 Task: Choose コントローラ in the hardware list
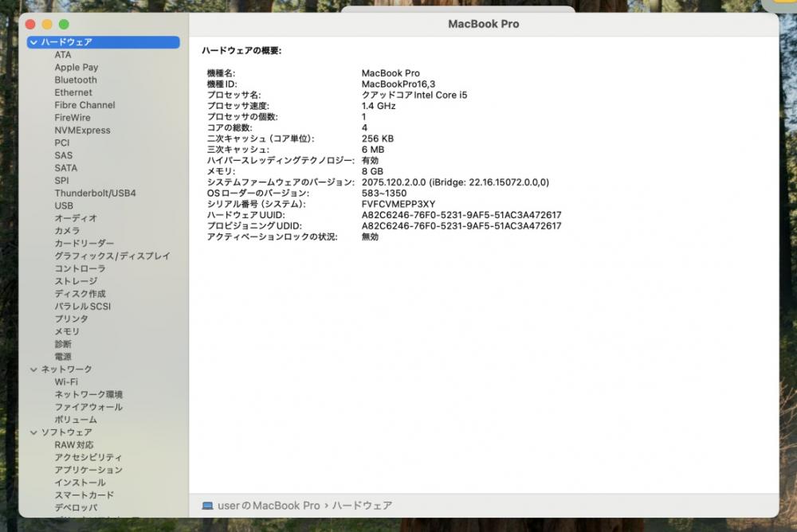pyautogui.click(x=80, y=268)
